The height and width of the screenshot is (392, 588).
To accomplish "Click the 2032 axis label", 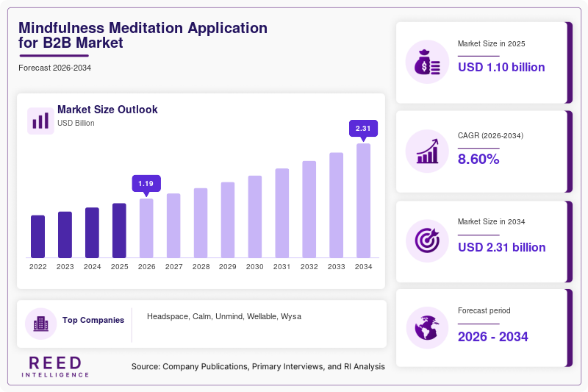I will [309, 267].
